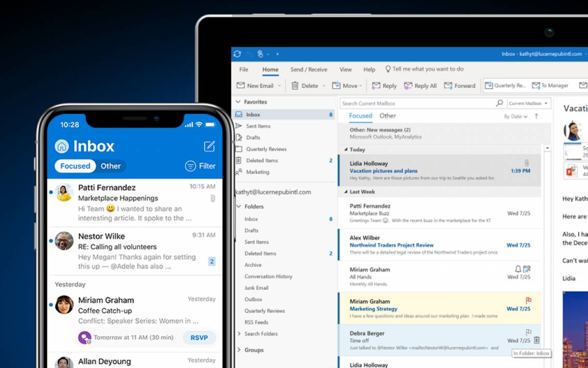Screen dimensions: 588x368
Task: Open the Help ribbon tab
Action: [x=369, y=70]
